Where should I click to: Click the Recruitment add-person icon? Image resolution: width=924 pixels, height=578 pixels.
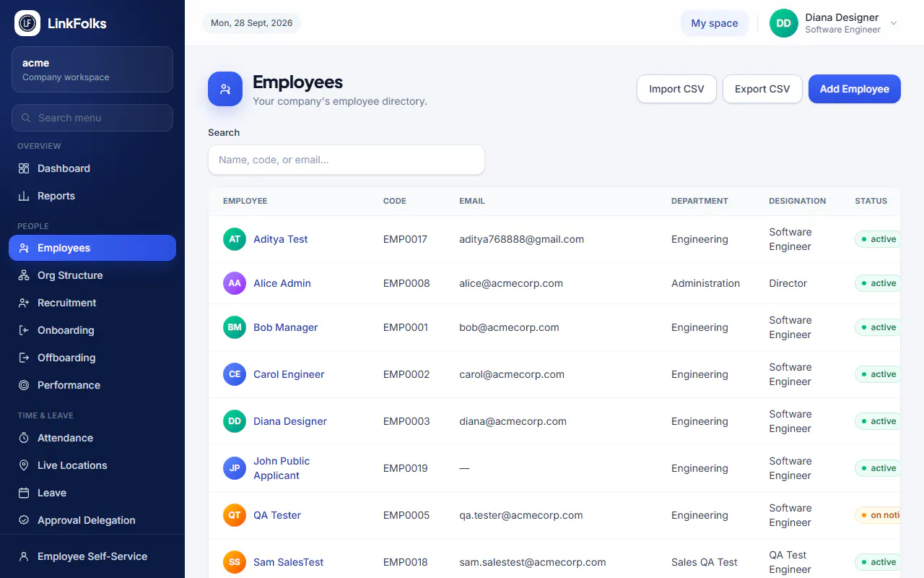[x=24, y=303]
